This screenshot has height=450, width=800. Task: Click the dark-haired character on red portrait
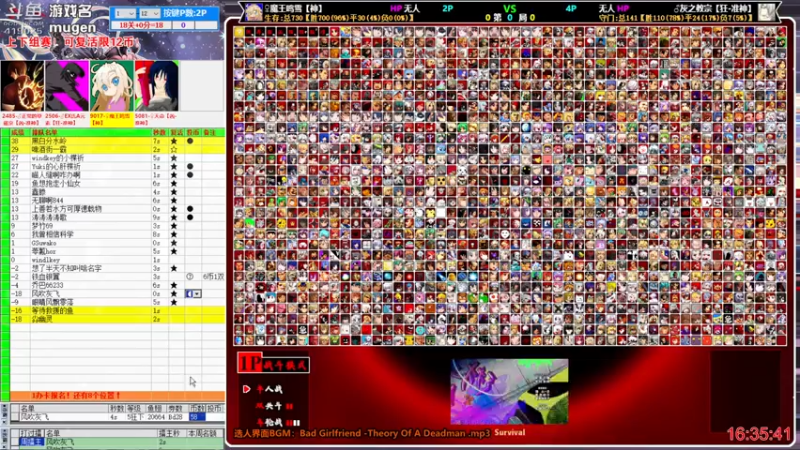157,86
